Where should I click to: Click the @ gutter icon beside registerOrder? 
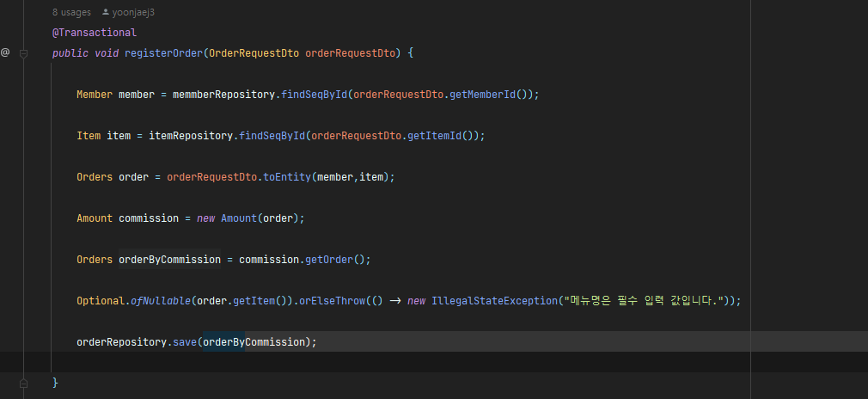click(x=5, y=52)
